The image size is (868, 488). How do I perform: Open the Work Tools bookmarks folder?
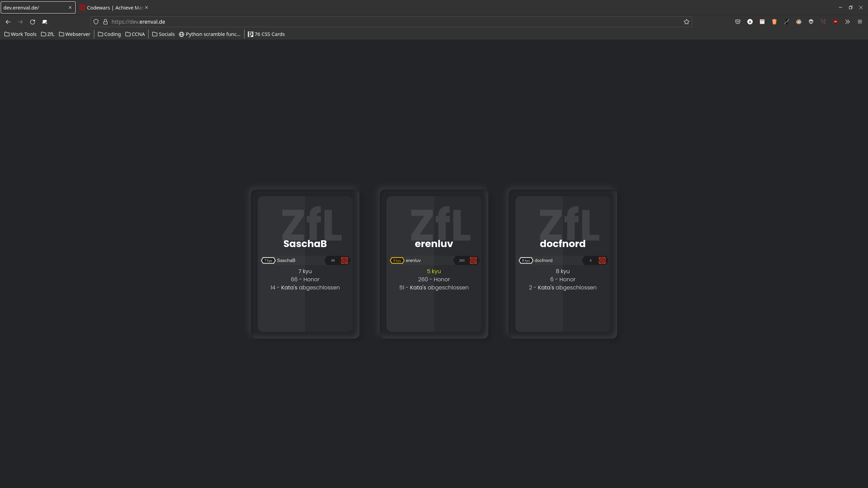(x=20, y=34)
